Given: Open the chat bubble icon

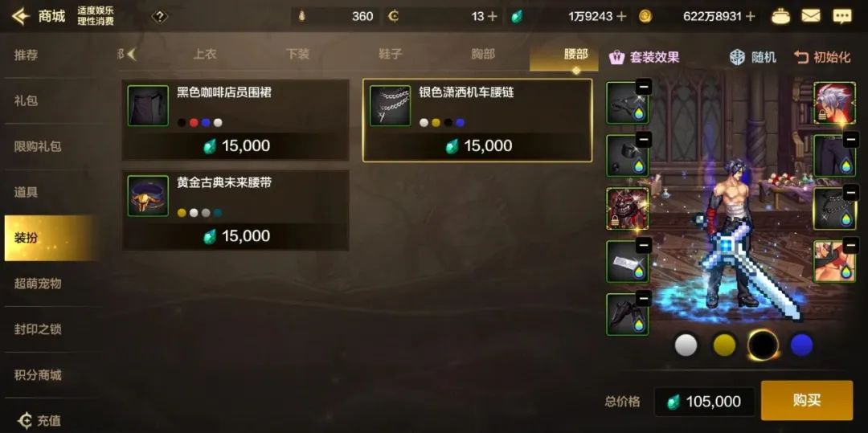Looking at the screenshot, I should (842, 16).
